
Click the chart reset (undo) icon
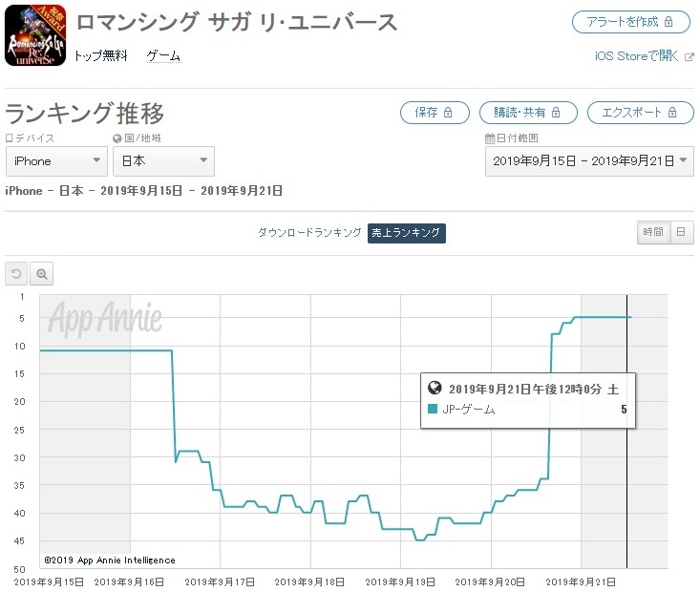(x=16, y=273)
